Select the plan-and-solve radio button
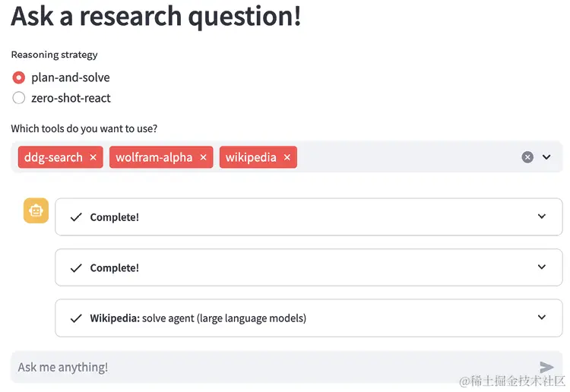 19,77
